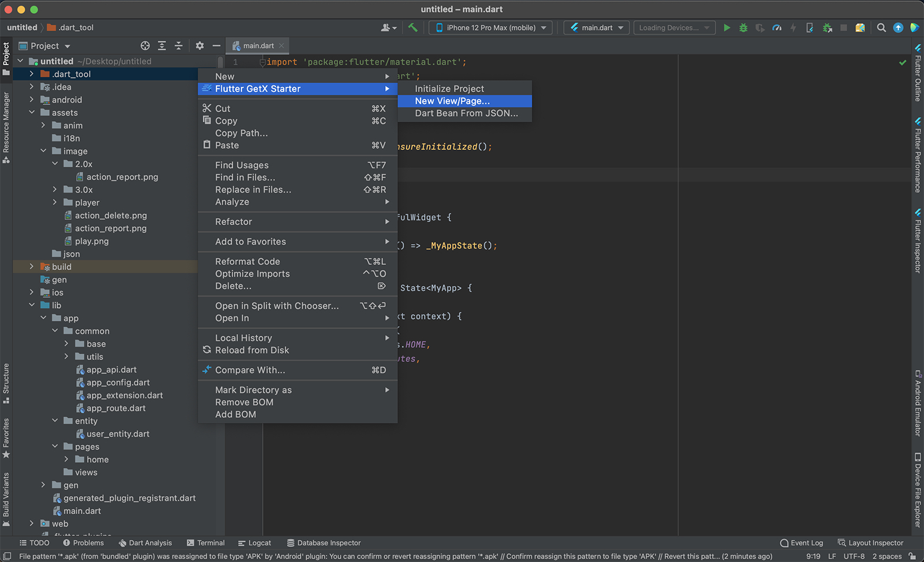Choose Initialize Project from the submenu
The image size is (924, 562).
(465, 88)
